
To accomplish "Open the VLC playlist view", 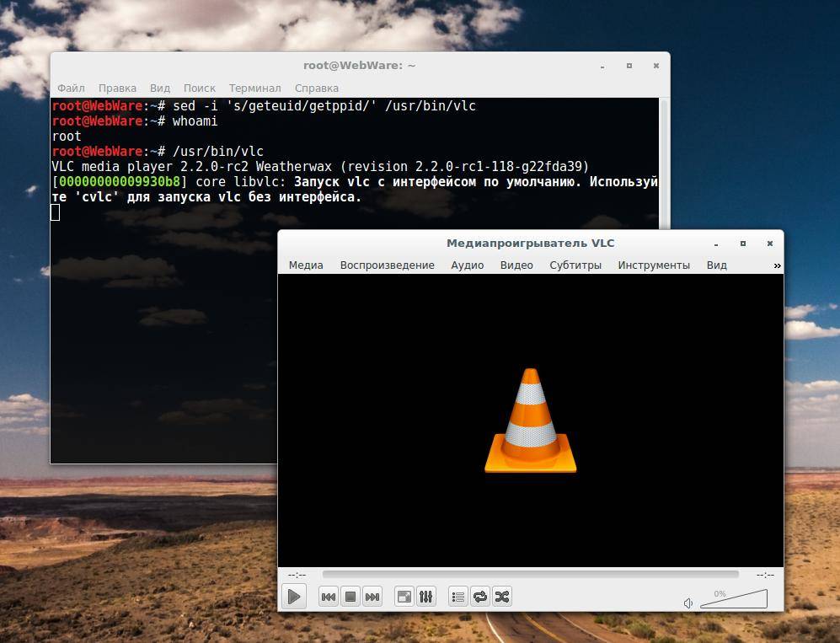I will [458, 597].
